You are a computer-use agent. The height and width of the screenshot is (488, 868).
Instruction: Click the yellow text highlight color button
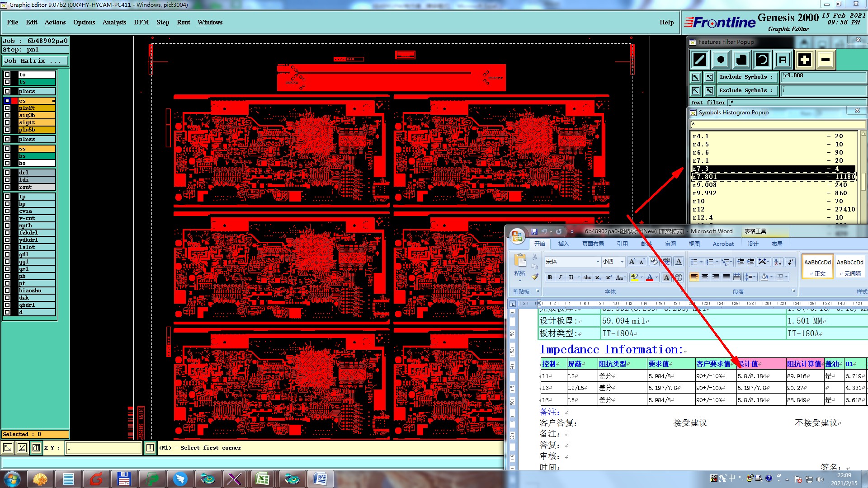click(x=634, y=277)
